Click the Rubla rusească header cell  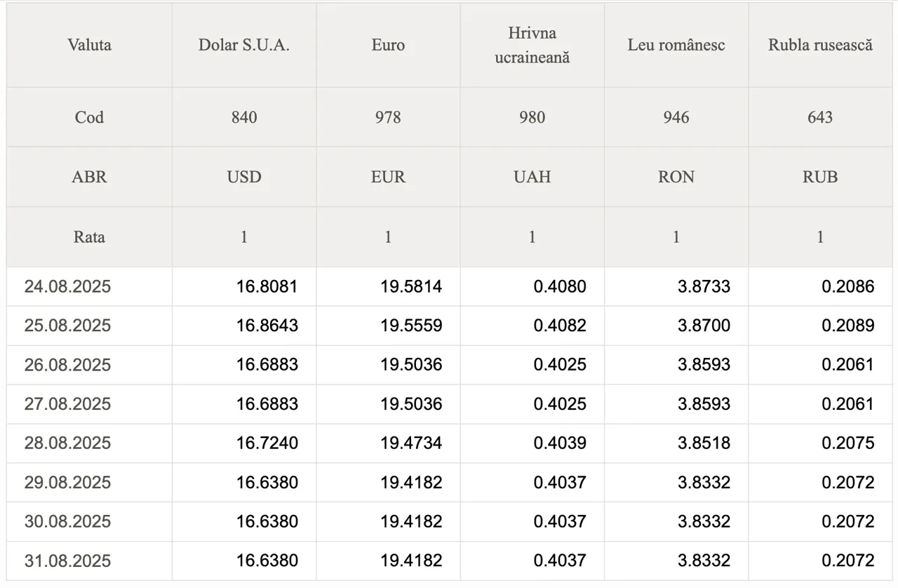[x=820, y=46]
